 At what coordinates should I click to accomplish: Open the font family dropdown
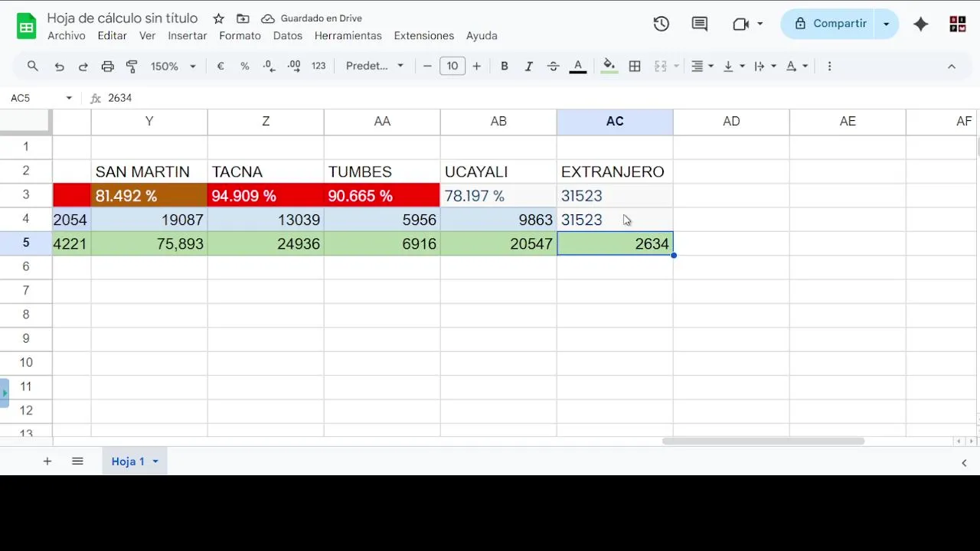(374, 67)
